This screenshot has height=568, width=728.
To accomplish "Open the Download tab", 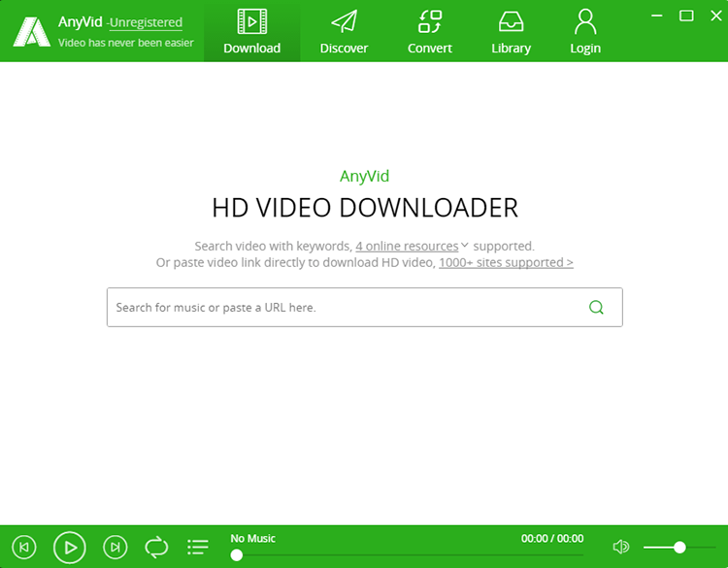I will tap(251, 31).
